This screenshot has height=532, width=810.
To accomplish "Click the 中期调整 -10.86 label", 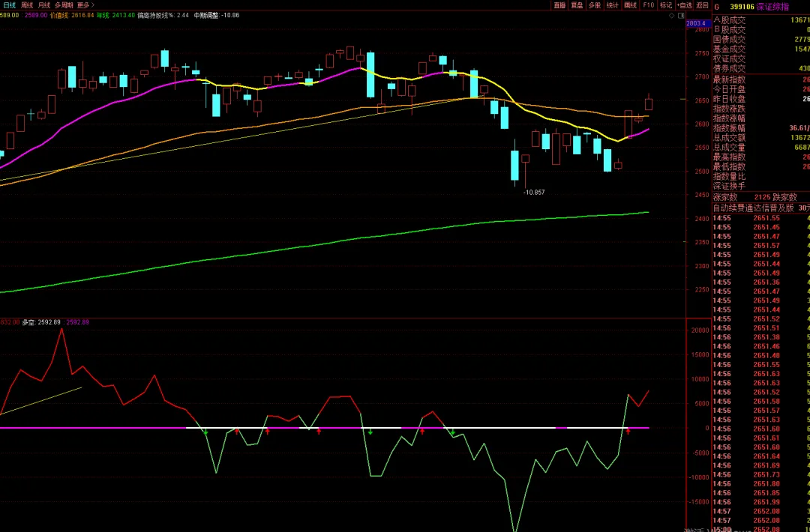I will [x=217, y=16].
